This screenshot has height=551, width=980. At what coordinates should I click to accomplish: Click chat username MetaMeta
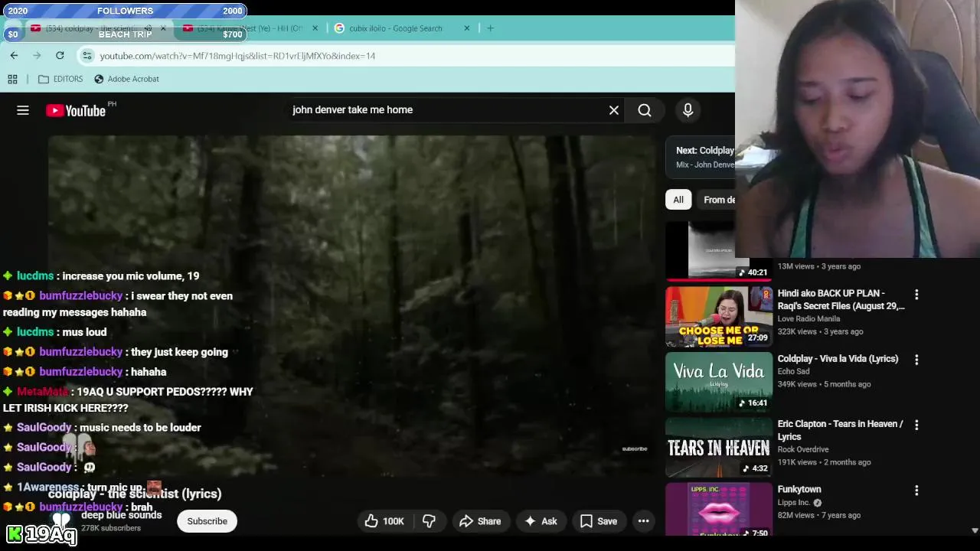43,392
